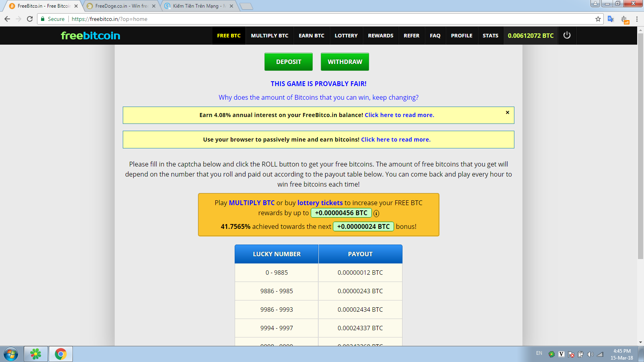Go to MULTIPLY BTC in the navigation bar
The height and width of the screenshot is (362, 644).
click(270, 35)
